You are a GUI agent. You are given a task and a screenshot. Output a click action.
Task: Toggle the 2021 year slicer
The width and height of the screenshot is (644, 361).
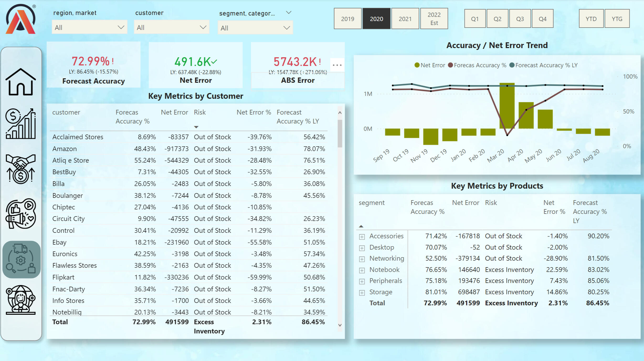point(405,19)
